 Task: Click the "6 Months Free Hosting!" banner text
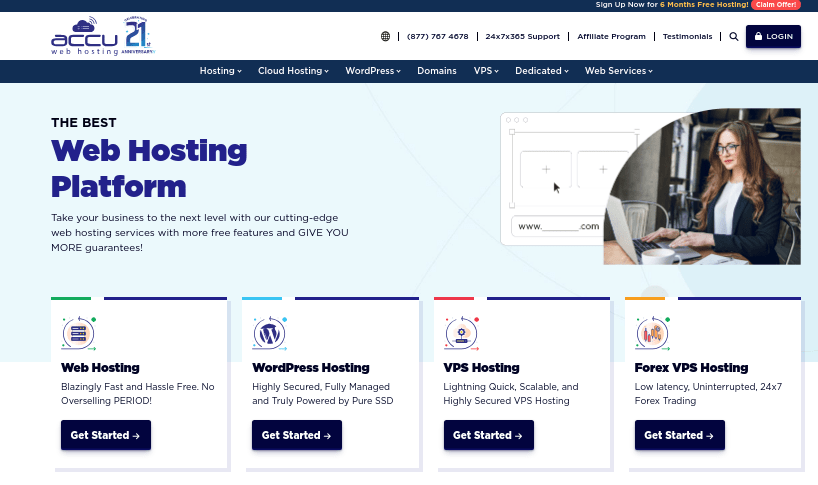pos(704,5)
